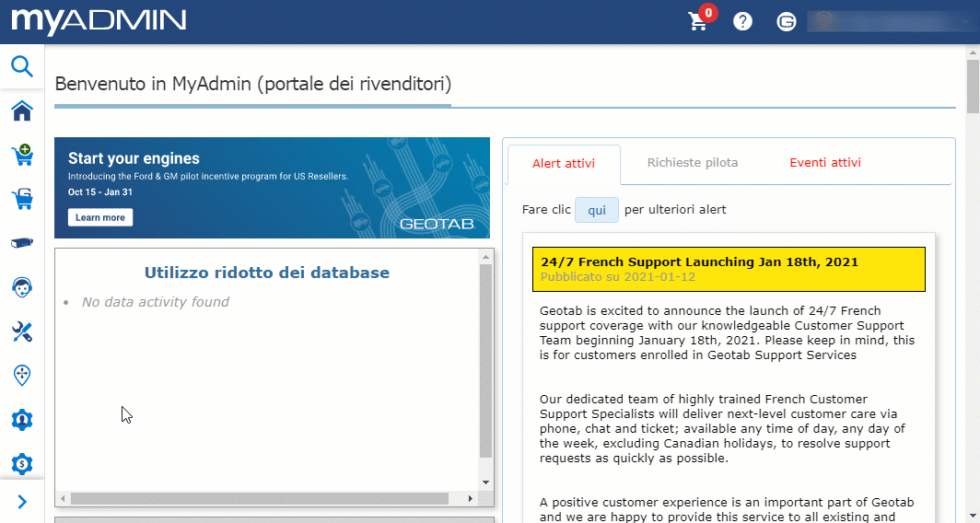The width and height of the screenshot is (980, 523).
Task: Click the No data activity found text
Action: (x=155, y=302)
